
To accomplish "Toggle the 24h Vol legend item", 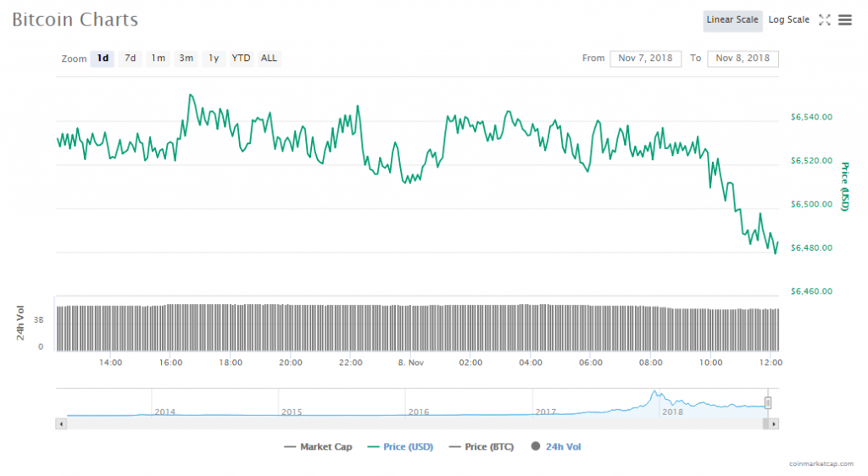I will tap(555, 446).
